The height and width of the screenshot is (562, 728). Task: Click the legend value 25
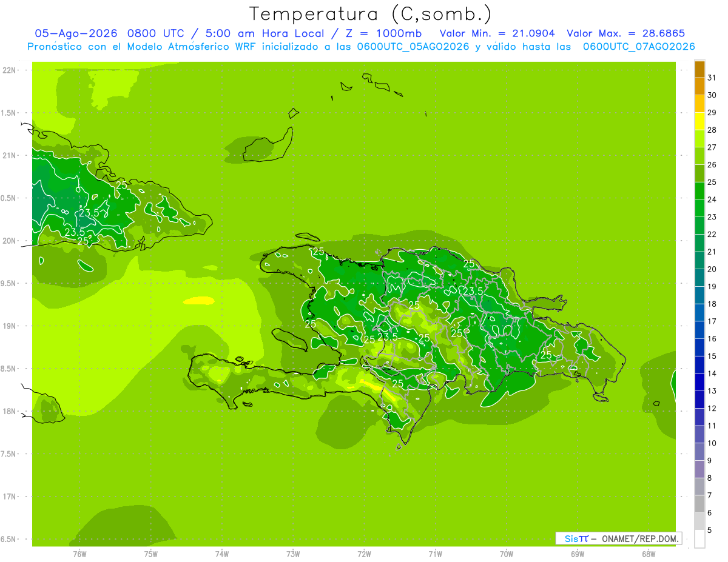(712, 182)
